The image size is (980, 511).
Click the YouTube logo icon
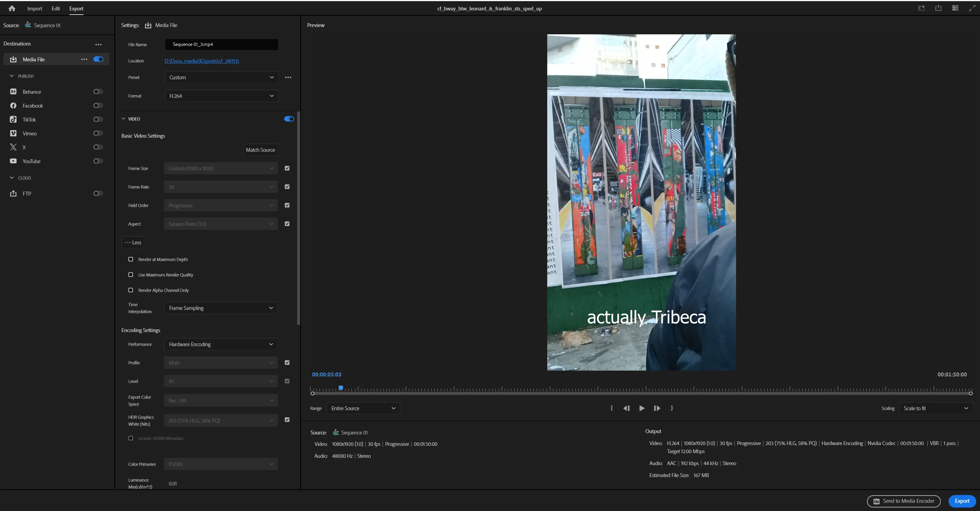click(13, 161)
